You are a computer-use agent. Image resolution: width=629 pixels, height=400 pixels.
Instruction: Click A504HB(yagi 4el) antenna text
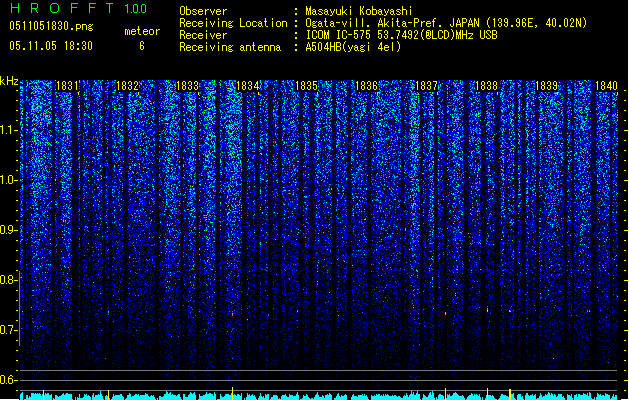pos(353,47)
